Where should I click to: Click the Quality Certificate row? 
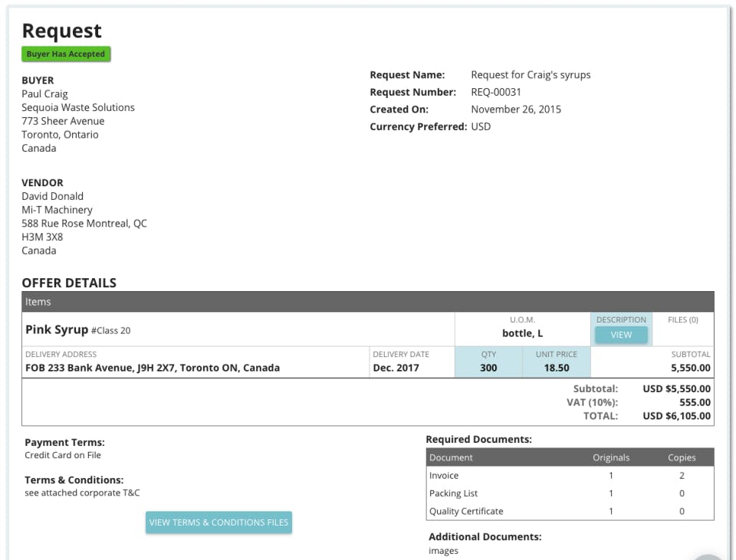pos(570,511)
